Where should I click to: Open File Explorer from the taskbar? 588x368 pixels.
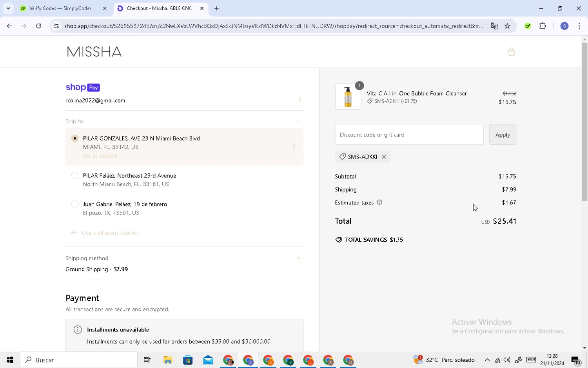tap(168, 360)
